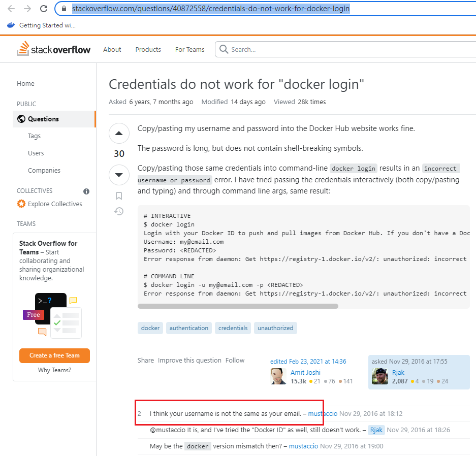476x456 pixels.
Task: Click the Create a free Team button
Action: point(54,355)
